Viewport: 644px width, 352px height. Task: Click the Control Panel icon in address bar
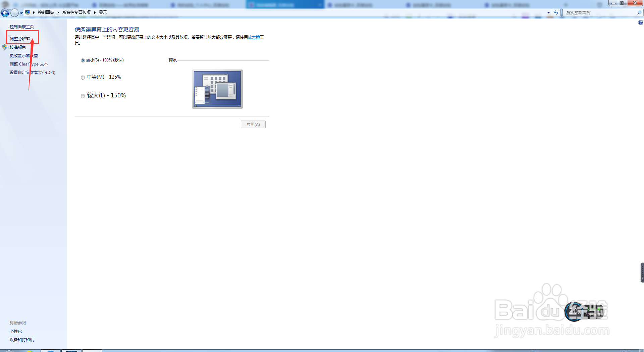coord(28,12)
